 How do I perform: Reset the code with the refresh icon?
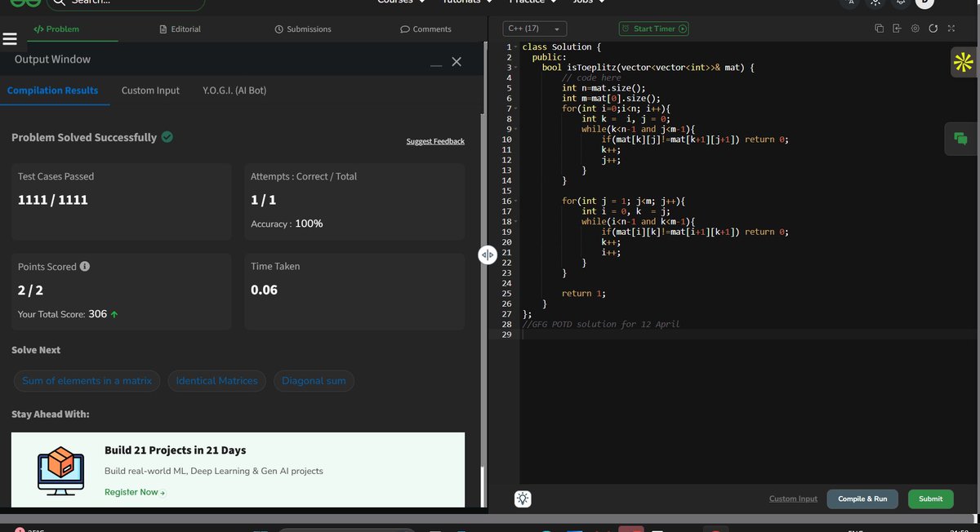click(x=933, y=29)
